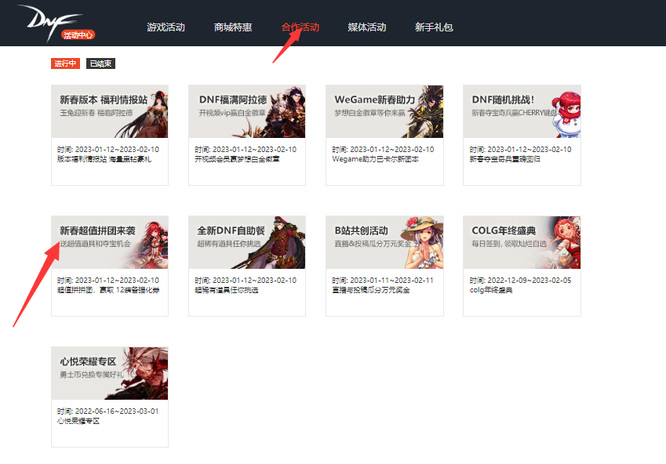
Task: Switch to the 媒体活动 tab
Action: (367, 27)
